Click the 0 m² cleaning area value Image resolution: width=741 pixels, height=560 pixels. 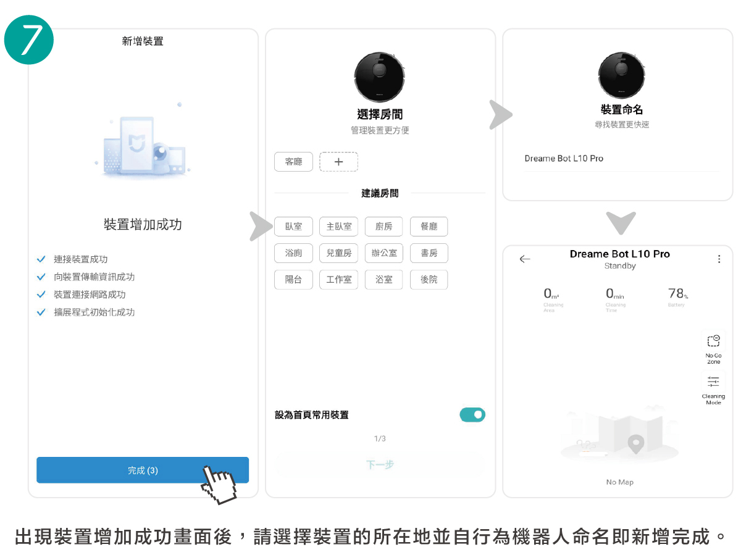pos(551,294)
